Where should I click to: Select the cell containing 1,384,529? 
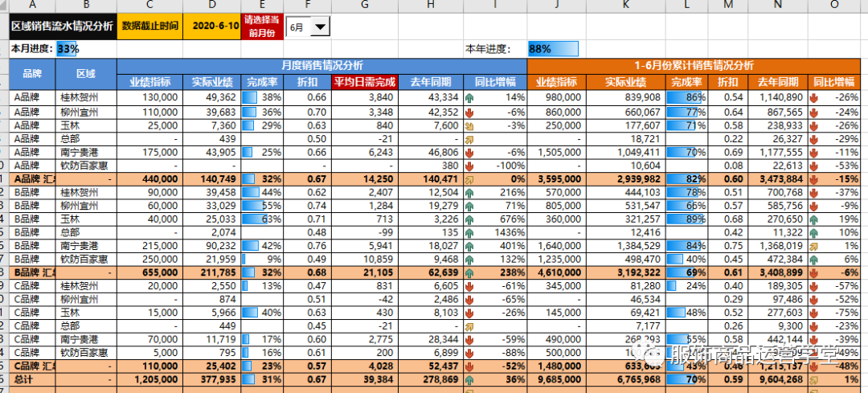tap(625, 246)
